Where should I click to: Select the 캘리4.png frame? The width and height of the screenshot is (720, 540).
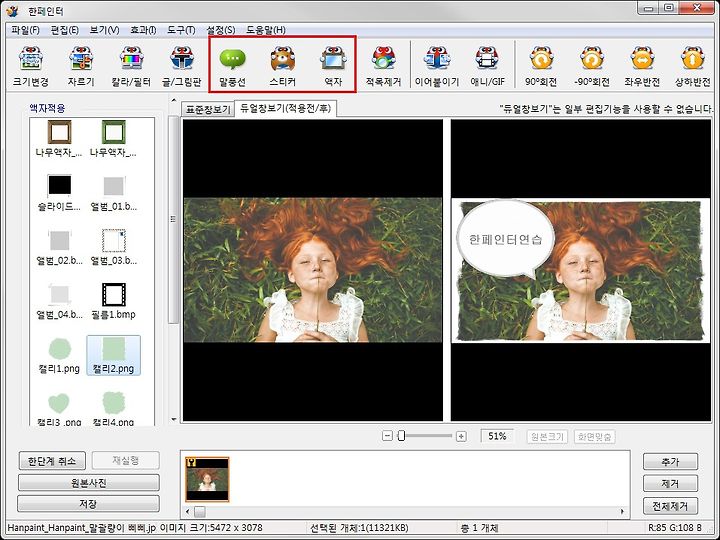[x=113, y=408]
